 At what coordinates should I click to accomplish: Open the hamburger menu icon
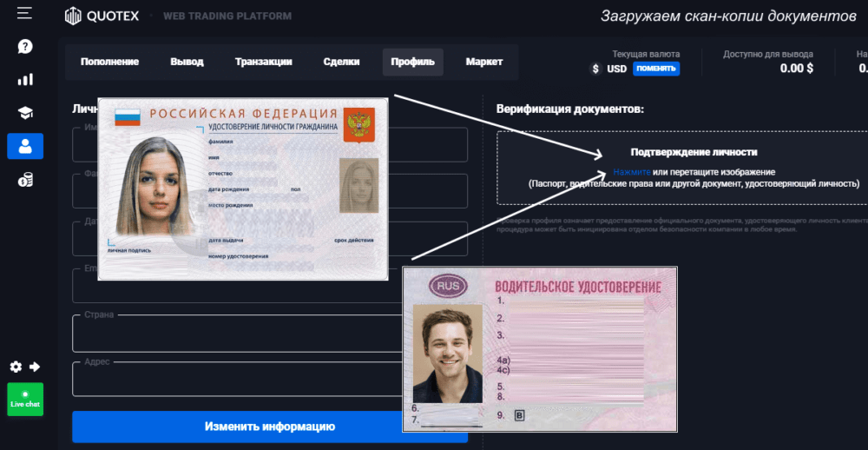[x=25, y=13]
